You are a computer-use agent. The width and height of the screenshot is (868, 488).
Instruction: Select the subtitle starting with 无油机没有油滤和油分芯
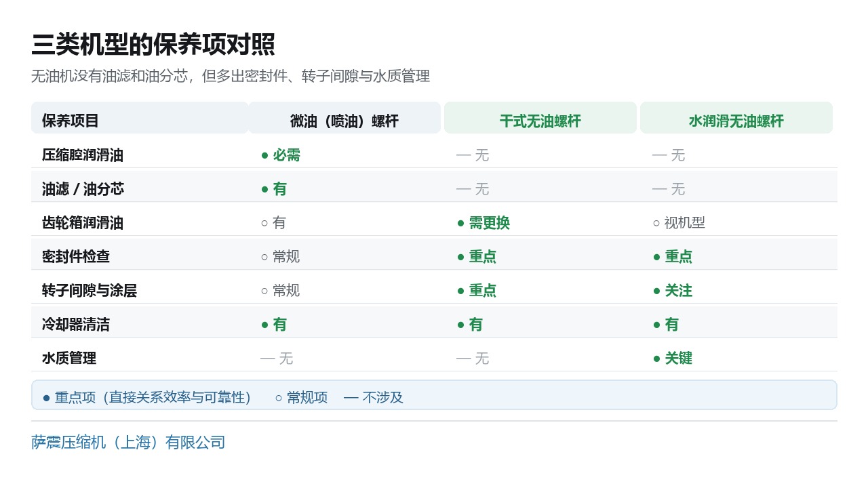pos(231,76)
